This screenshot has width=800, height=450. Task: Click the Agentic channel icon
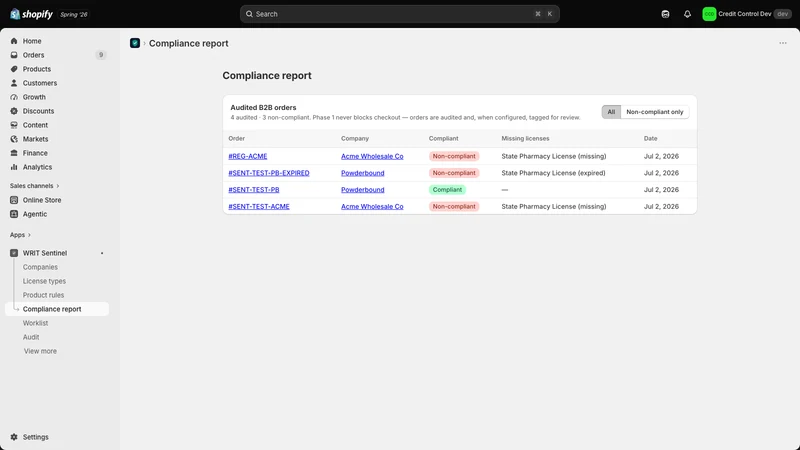[14, 214]
